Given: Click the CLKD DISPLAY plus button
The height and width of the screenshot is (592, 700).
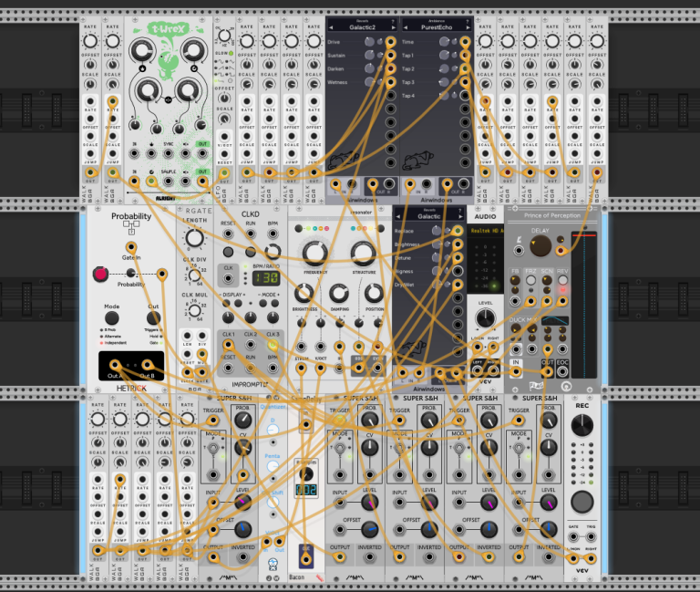Looking at the screenshot, I should click(239, 304).
